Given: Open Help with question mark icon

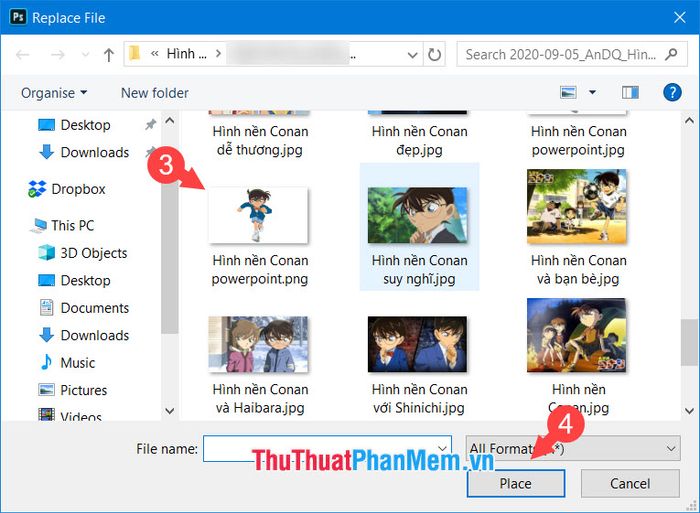Looking at the screenshot, I should coord(672,92).
